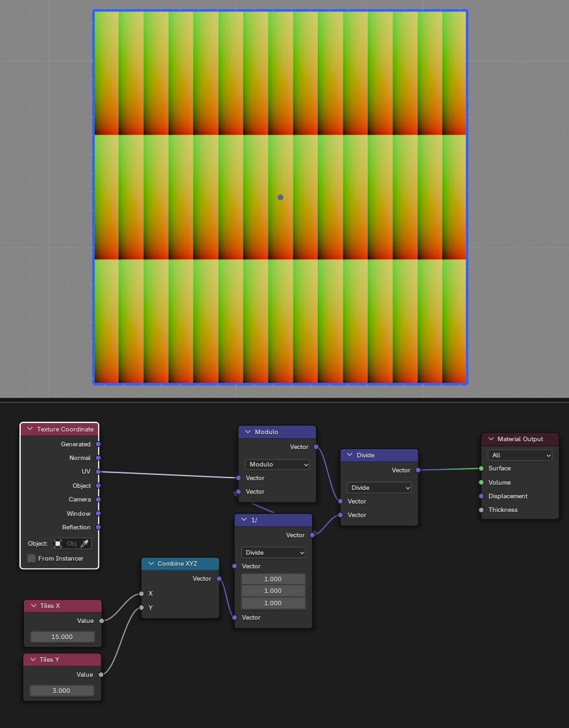Click the UV output socket
Screen dimensions: 569x728
pos(99,472)
